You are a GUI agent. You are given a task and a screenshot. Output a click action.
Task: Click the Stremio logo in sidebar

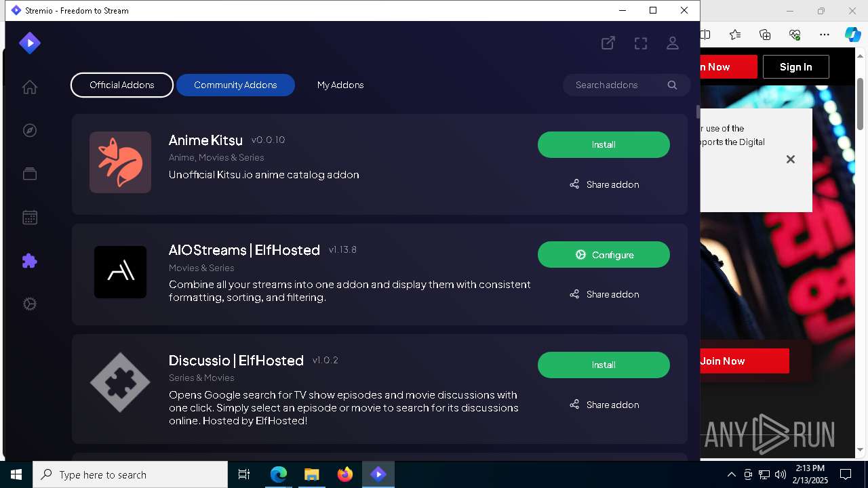click(x=30, y=43)
